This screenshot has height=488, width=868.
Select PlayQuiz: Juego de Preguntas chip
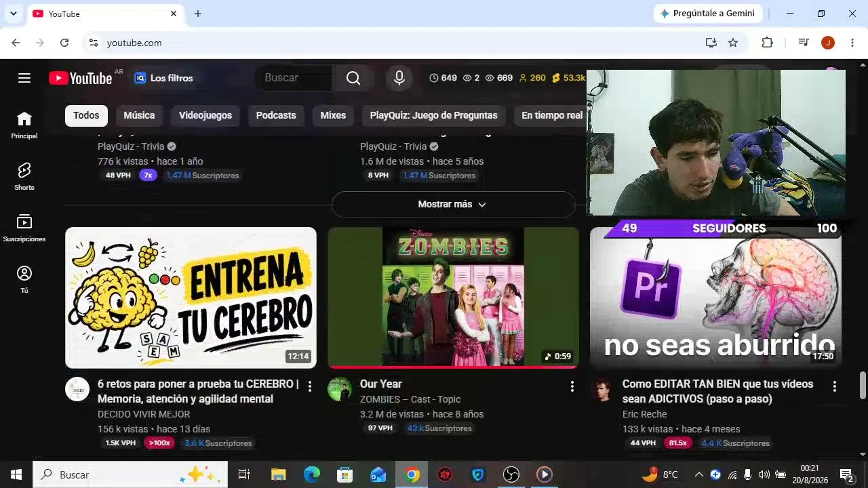pos(434,115)
